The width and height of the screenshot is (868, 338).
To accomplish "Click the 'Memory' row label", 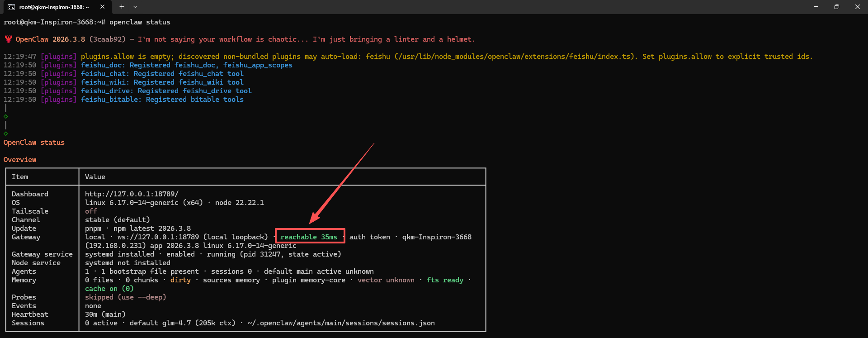I will coord(24,280).
